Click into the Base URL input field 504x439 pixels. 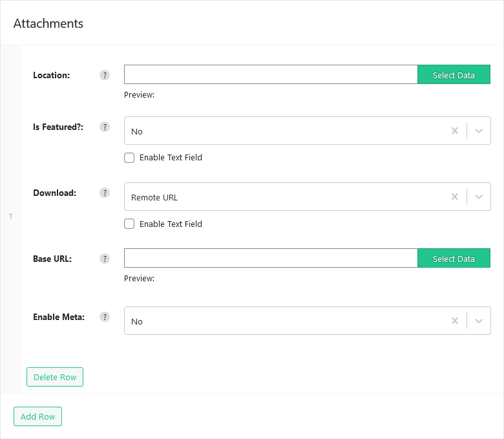[x=271, y=258]
